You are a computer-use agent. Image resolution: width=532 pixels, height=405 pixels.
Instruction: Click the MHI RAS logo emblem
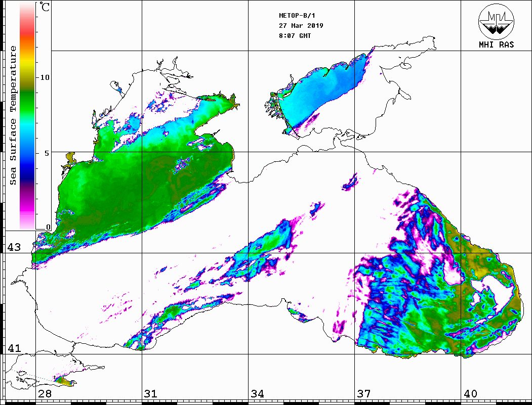[x=496, y=21]
